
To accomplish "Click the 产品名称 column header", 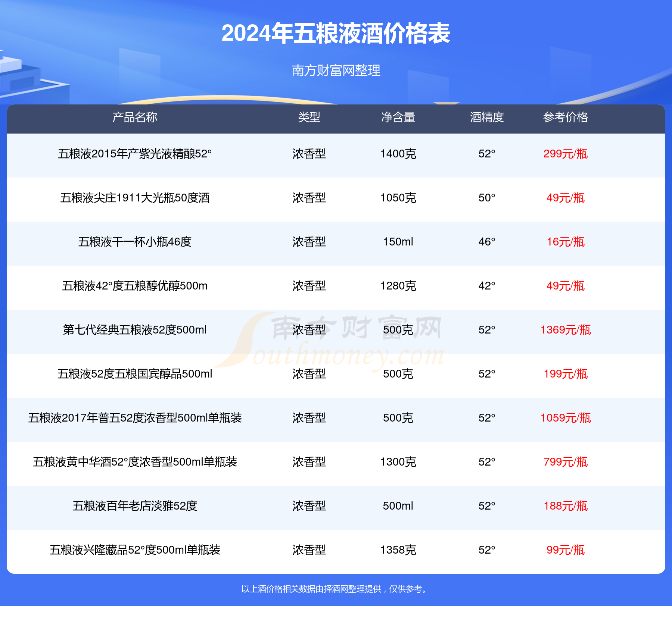I will pyautogui.click(x=135, y=117).
